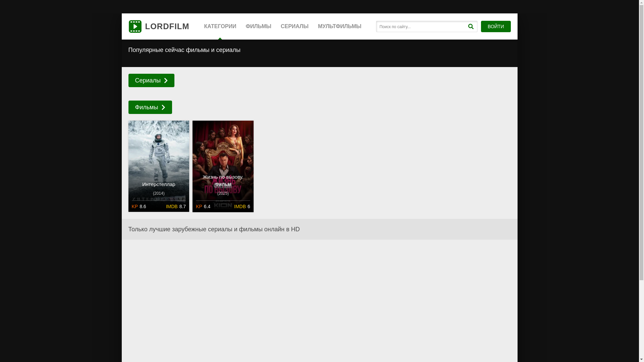Open the КАТЕГОРИИ menu
Viewport: 644px width, 362px height.
point(220,26)
